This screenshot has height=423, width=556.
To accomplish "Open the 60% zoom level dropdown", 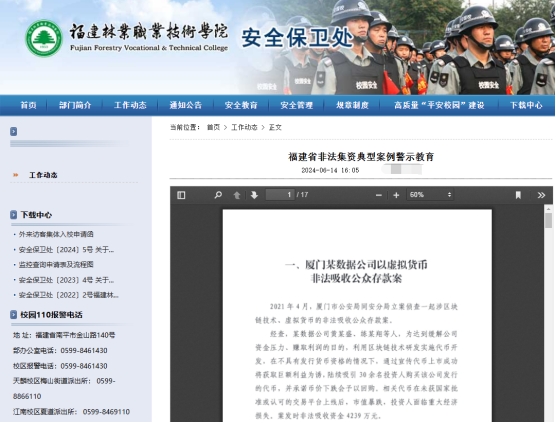I will coord(430,195).
